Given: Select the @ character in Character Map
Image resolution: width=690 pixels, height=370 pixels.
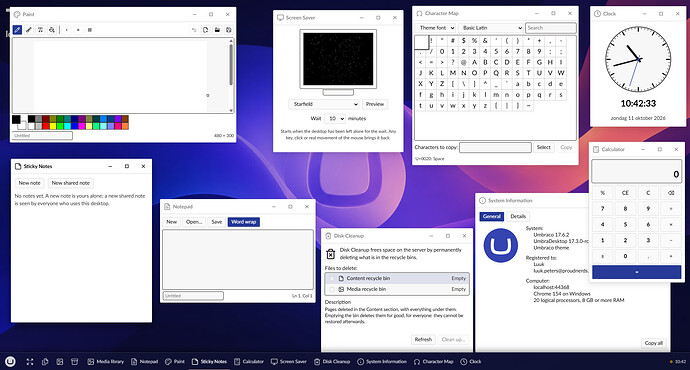Looking at the screenshot, I should [463, 62].
